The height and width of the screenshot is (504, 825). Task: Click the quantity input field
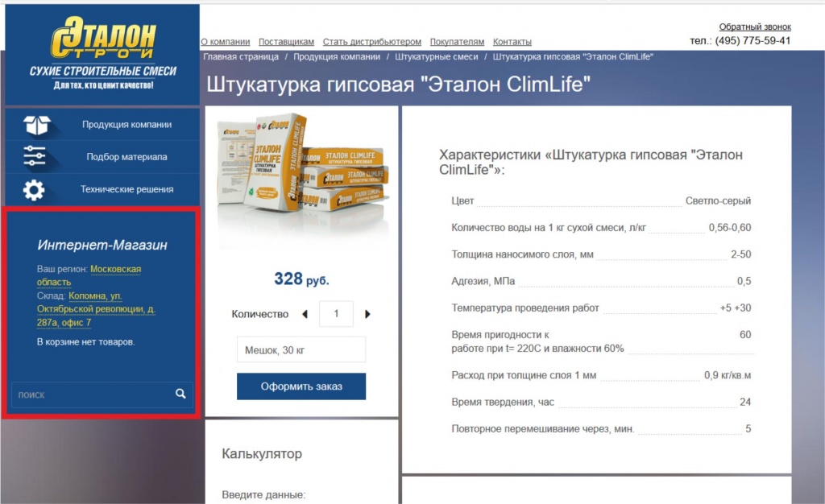(336, 314)
